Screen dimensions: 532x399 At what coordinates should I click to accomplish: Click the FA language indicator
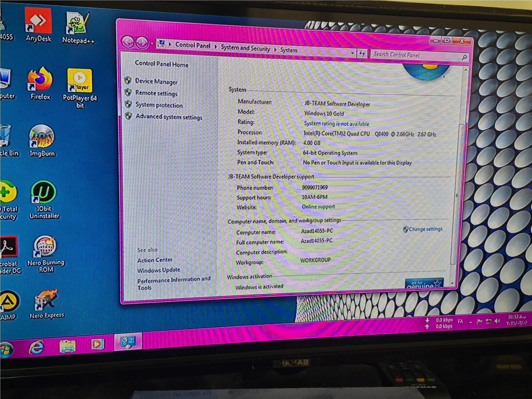click(460, 322)
